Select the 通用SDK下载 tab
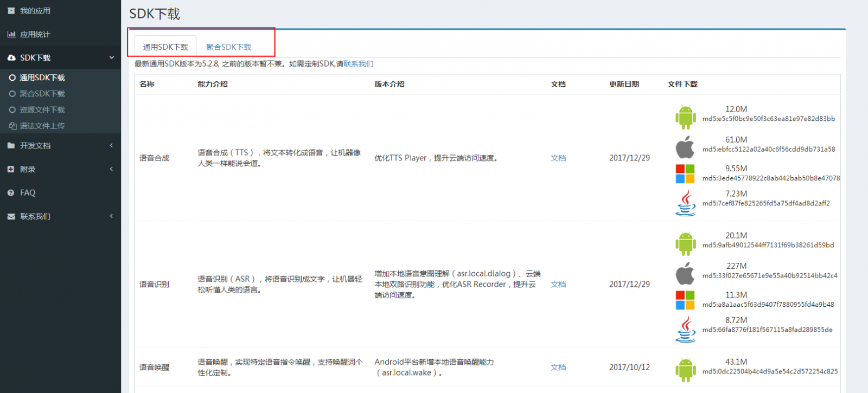Viewport: 868px width, 393px height. coord(165,47)
